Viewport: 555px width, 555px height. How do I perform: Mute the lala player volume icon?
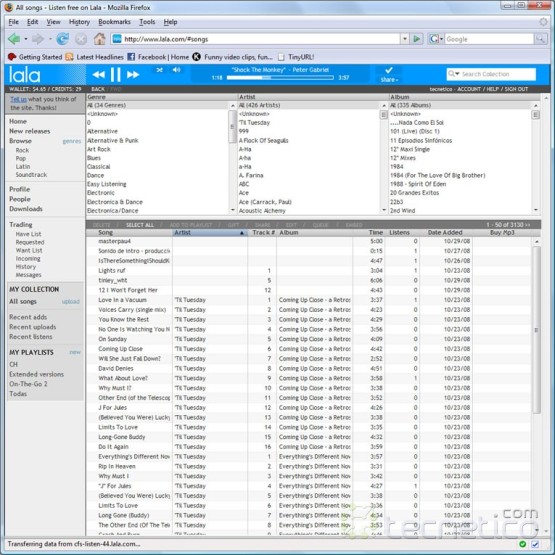point(176,70)
